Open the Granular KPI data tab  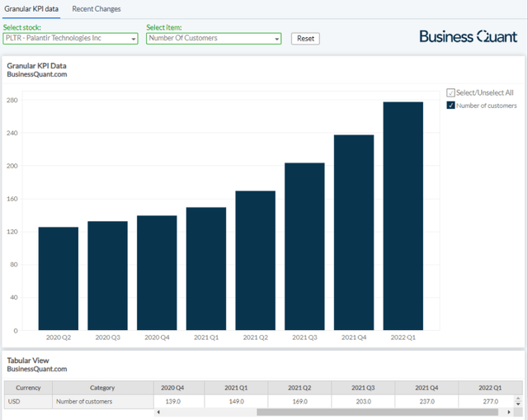coord(32,9)
